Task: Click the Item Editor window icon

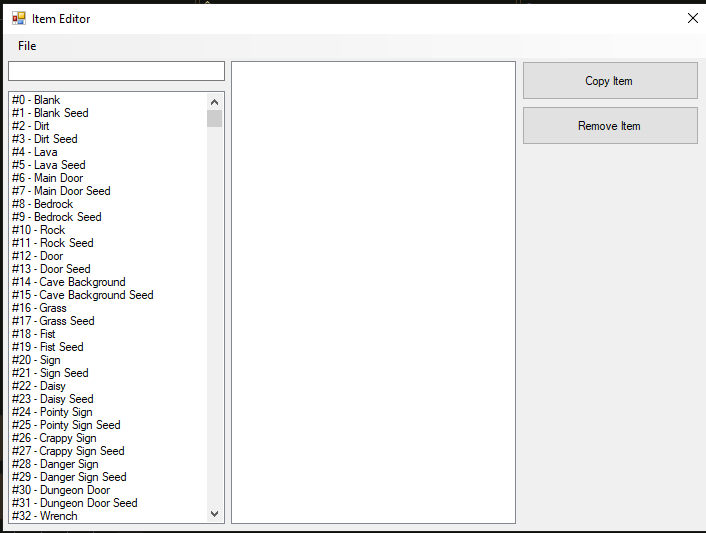Action: [19, 18]
